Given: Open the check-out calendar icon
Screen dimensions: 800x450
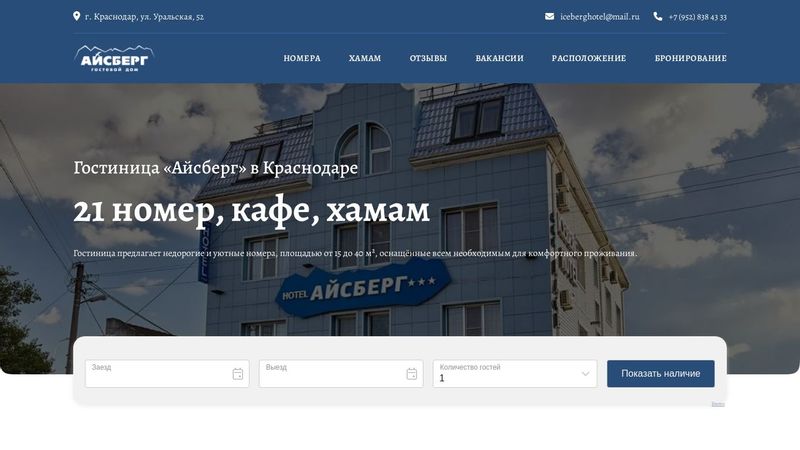Looking at the screenshot, I should (x=412, y=374).
